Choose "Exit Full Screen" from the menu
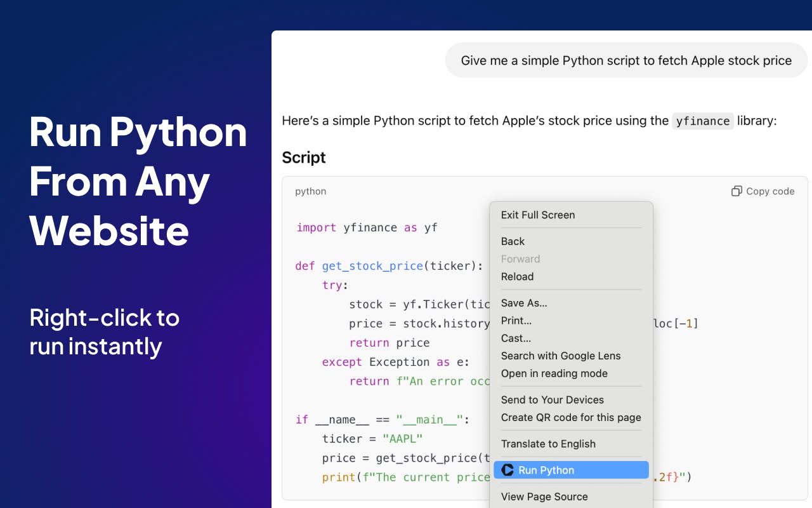 click(x=538, y=215)
